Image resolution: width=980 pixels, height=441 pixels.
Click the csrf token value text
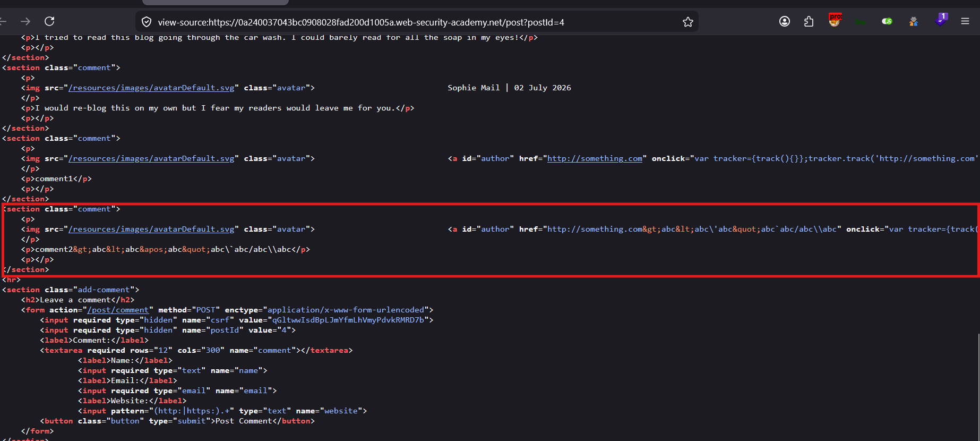(x=348, y=320)
